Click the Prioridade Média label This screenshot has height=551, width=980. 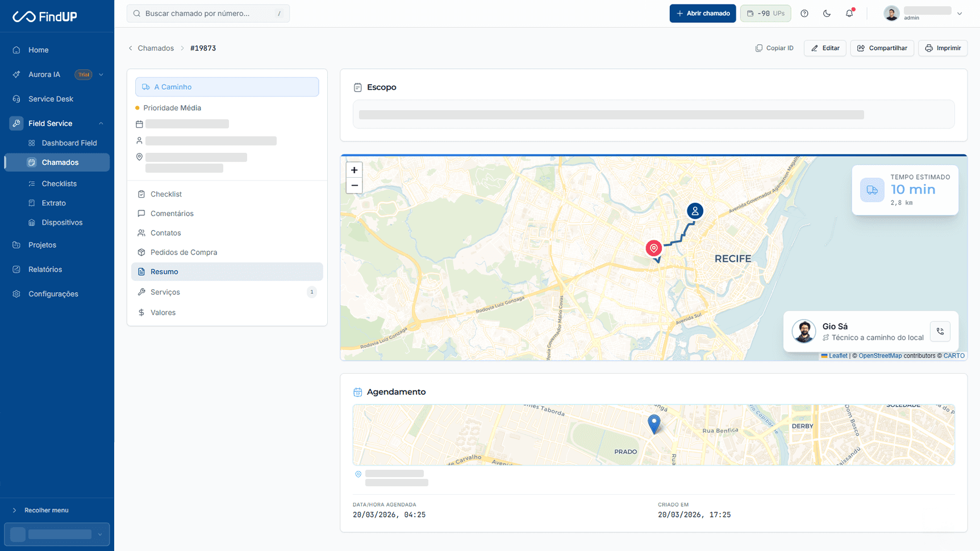[172, 108]
